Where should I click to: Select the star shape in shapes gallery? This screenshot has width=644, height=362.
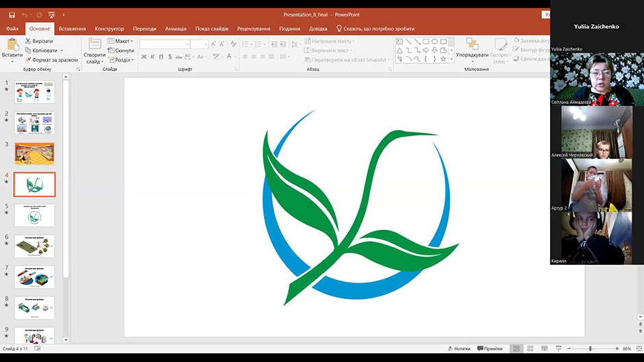[x=443, y=59]
